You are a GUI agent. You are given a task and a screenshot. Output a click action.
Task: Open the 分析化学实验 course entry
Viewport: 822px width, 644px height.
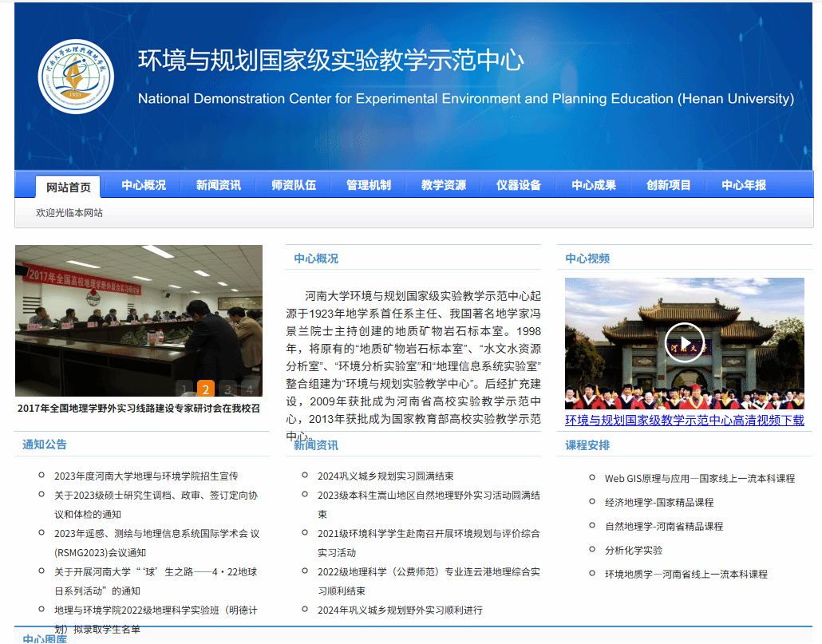[x=634, y=550]
